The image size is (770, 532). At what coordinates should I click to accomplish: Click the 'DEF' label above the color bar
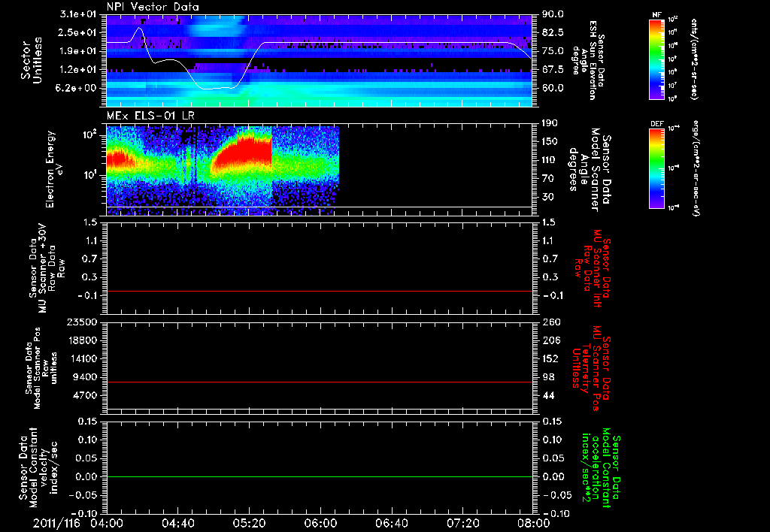point(657,124)
